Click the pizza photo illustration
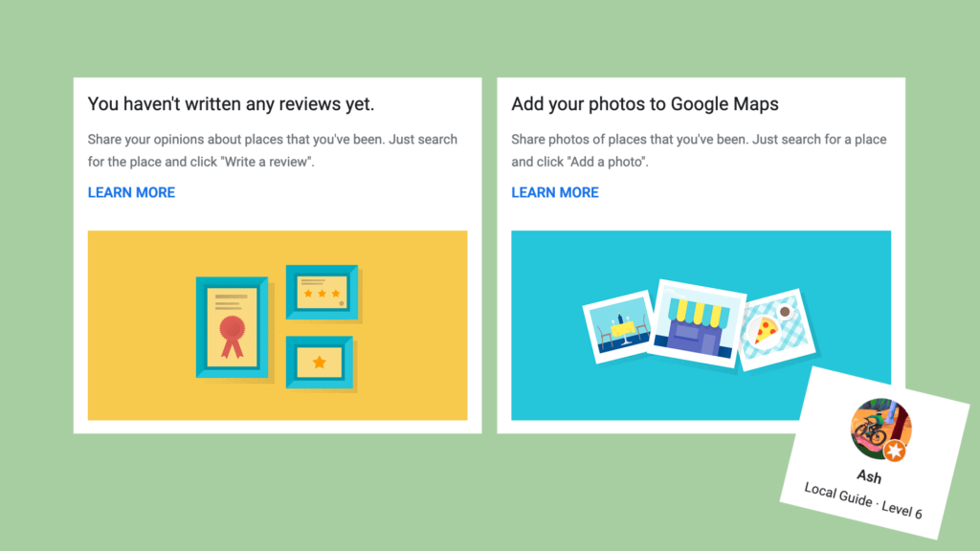This screenshot has width=980, height=551. [x=776, y=330]
